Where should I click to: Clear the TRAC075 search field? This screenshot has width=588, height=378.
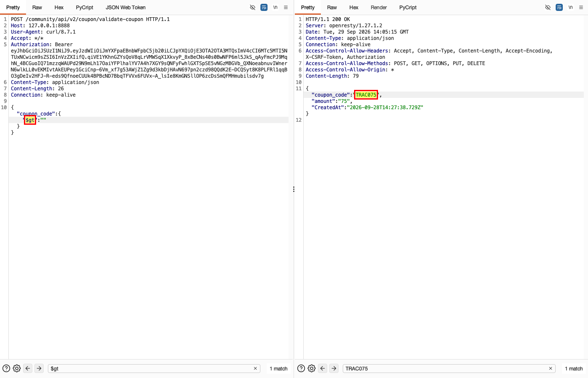tap(551, 368)
